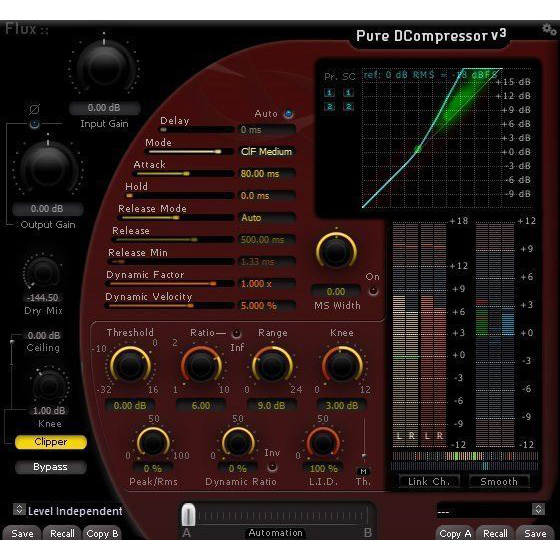Click the L.I.D. knob
This screenshot has width=560, height=560.
[323, 443]
